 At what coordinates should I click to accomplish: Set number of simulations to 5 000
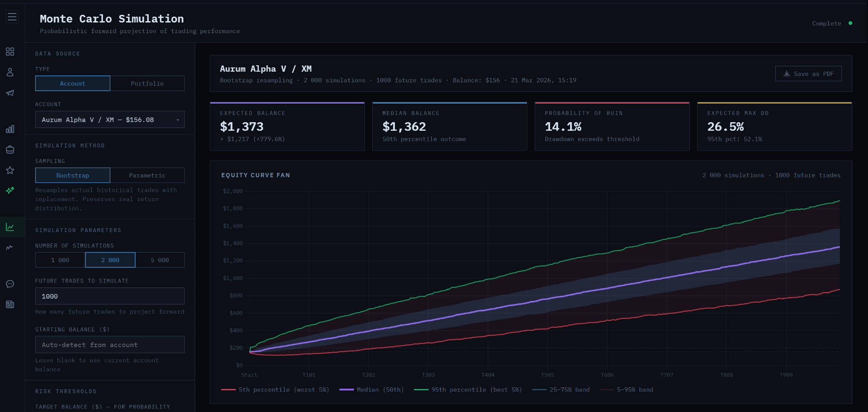click(160, 260)
